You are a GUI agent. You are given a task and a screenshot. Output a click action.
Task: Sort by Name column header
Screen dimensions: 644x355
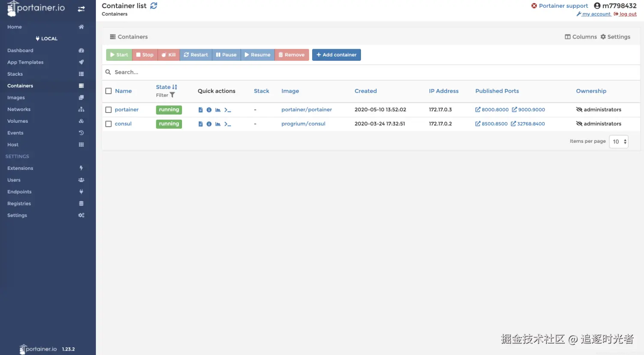click(123, 91)
